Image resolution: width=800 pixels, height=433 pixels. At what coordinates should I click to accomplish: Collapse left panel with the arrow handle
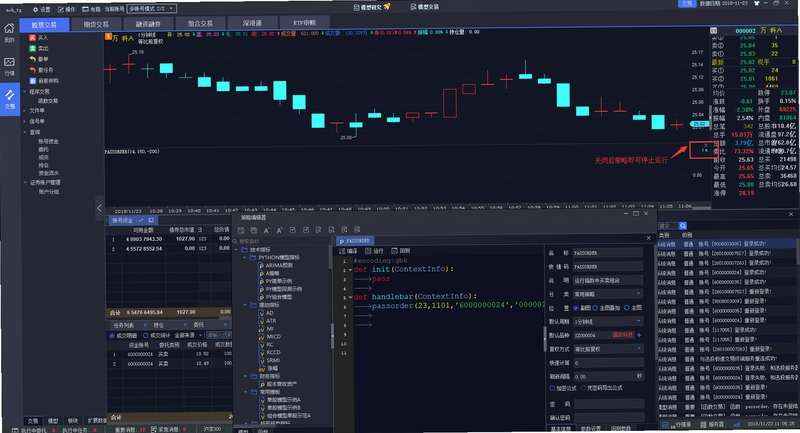99,208
